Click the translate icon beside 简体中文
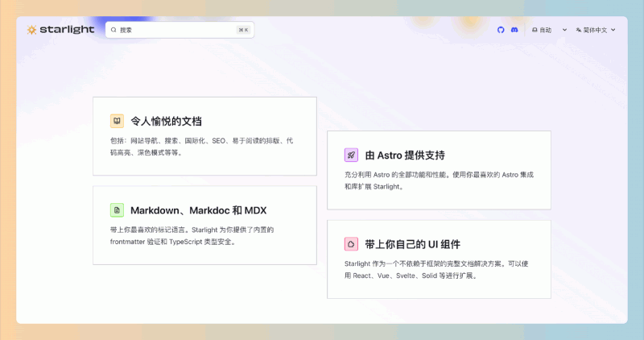Viewport: 644px width, 340px height. click(x=579, y=30)
